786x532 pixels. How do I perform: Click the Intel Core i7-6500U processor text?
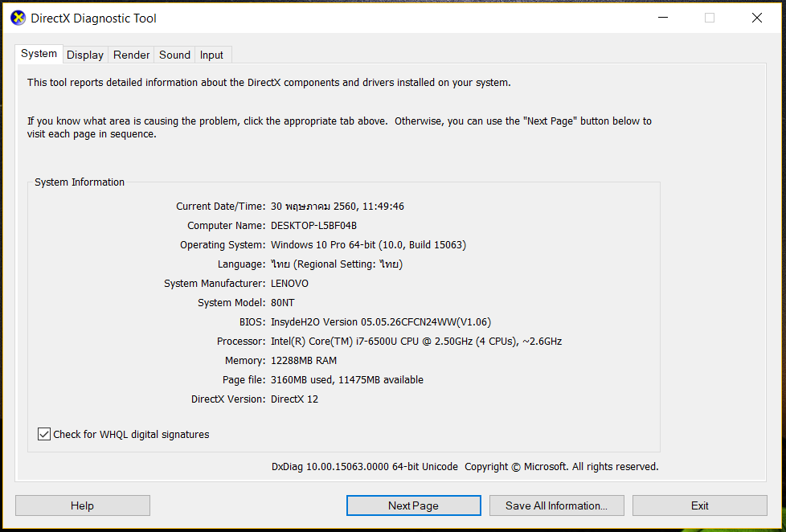pyautogui.click(x=416, y=342)
